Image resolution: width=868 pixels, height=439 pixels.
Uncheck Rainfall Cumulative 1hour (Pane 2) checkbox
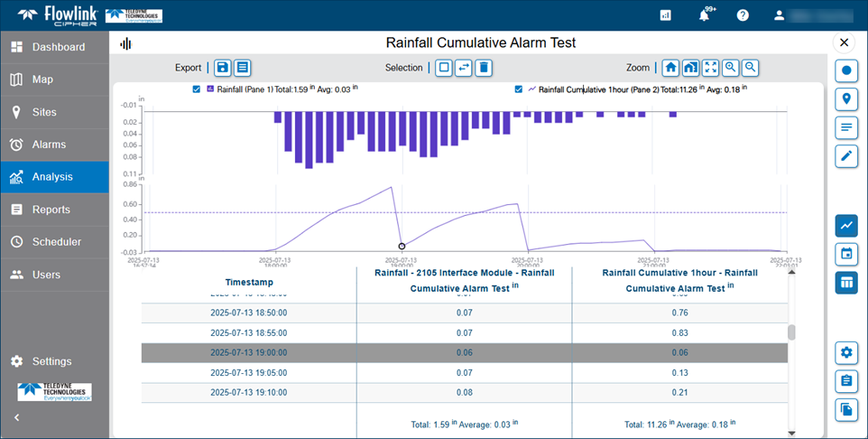(x=518, y=89)
